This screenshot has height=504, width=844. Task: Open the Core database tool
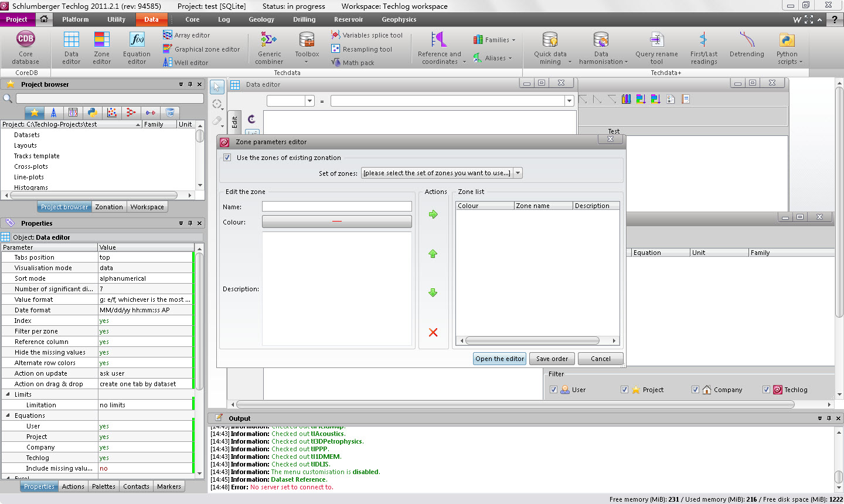pos(25,47)
